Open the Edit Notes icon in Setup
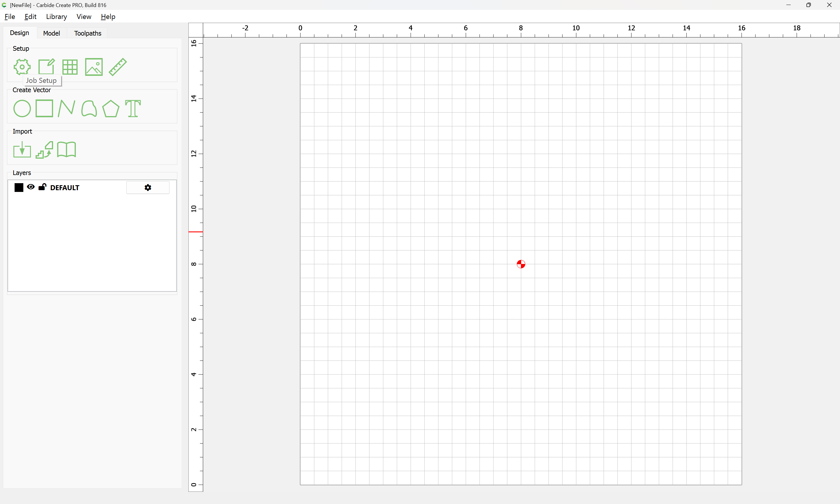Viewport: 840px width, 504px height. 46,66
